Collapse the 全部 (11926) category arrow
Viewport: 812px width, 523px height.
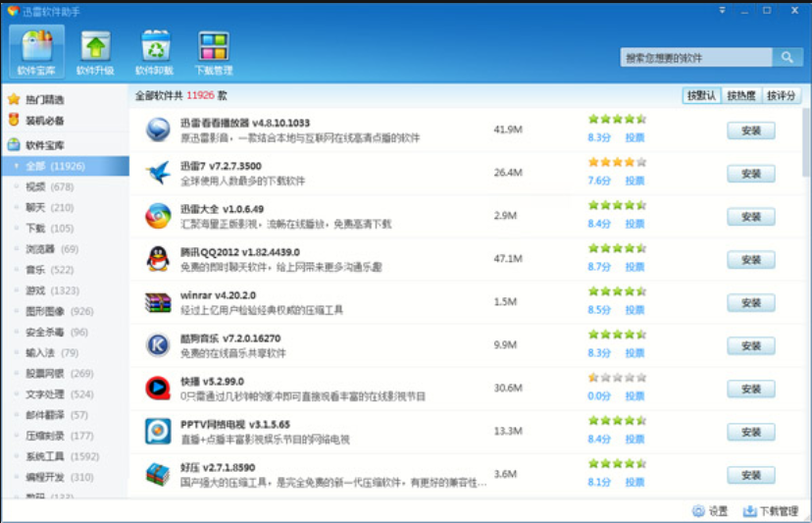tap(16, 167)
